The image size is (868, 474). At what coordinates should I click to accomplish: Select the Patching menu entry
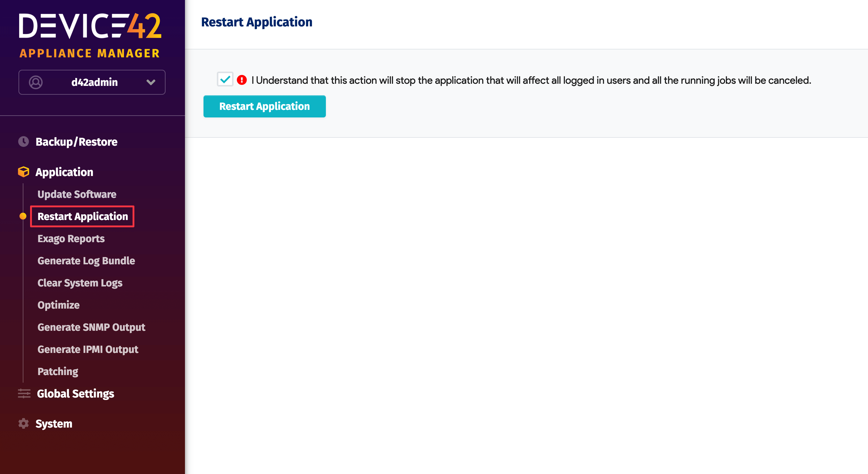click(58, 371)
